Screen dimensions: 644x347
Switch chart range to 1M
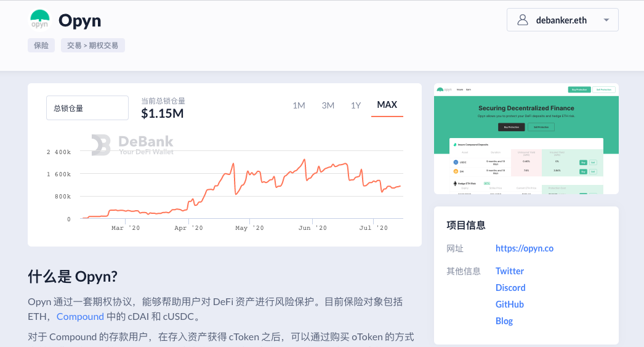pyautogui.click(x=299, y=105)
